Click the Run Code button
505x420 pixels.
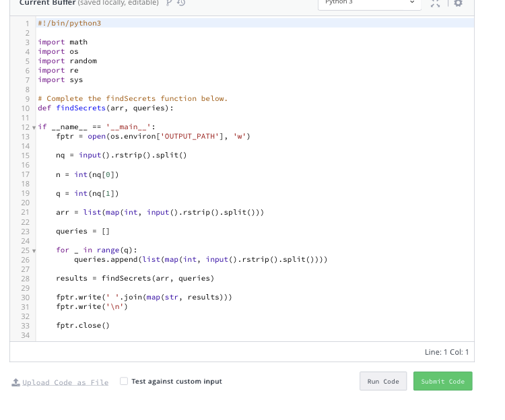click(x=383, y=381)
